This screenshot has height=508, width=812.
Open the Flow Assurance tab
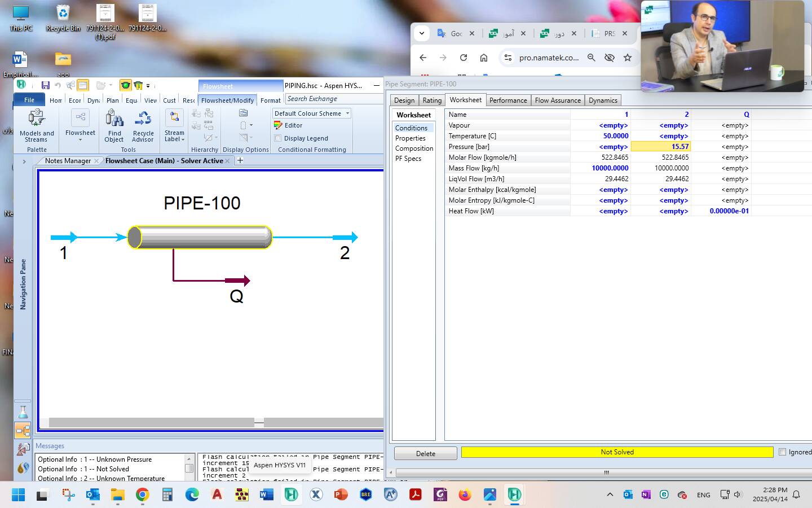[558, 100]
